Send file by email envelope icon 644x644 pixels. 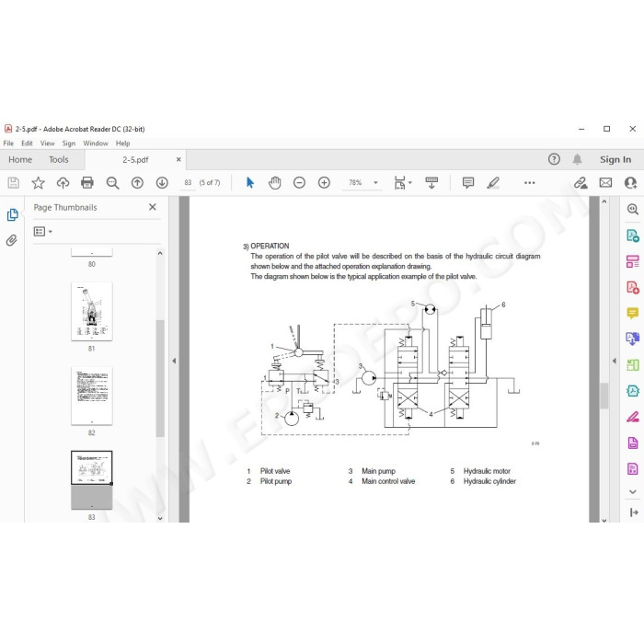tap(605, 183)
